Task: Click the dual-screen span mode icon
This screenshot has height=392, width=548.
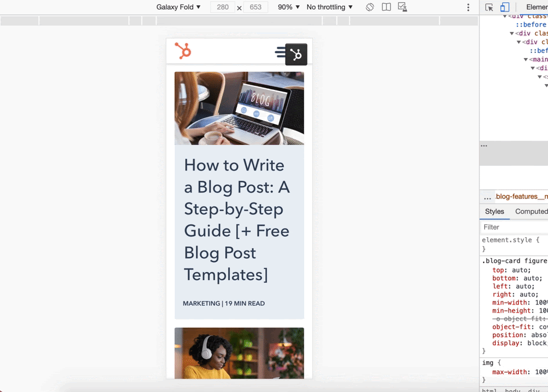Action: [386, 7]
